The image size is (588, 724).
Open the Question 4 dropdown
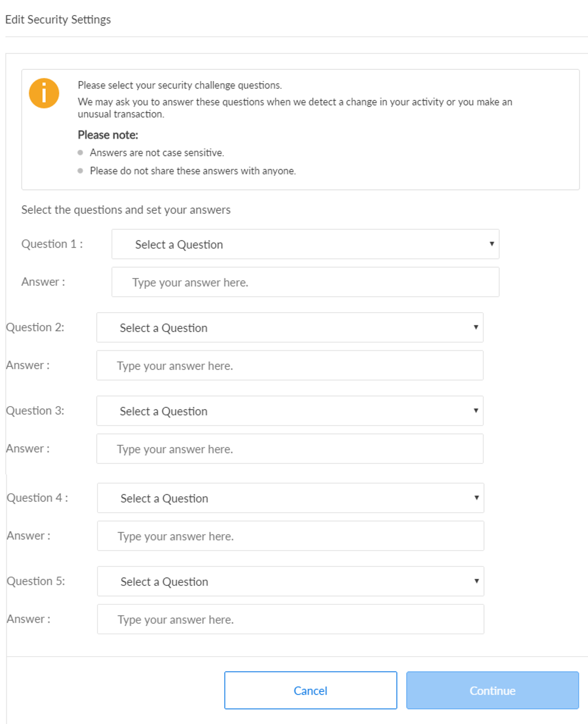click(290, 498)
